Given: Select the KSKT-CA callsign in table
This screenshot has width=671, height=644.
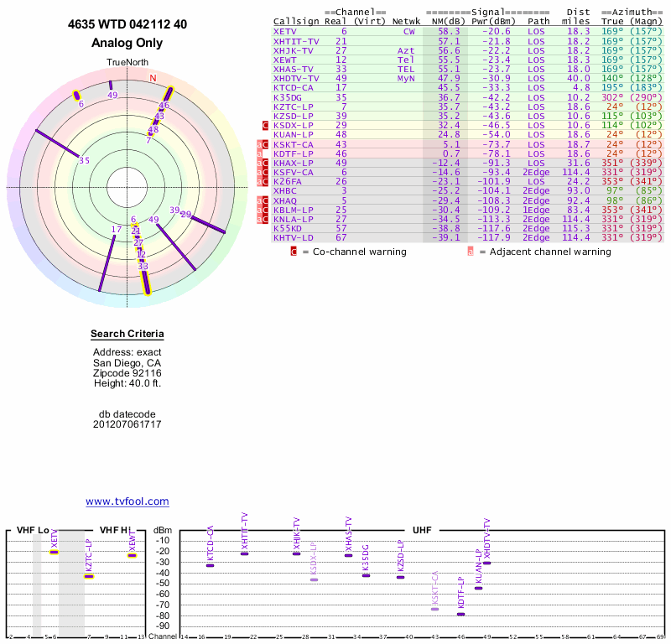Looking at the screenshot, I should point(294,144).
